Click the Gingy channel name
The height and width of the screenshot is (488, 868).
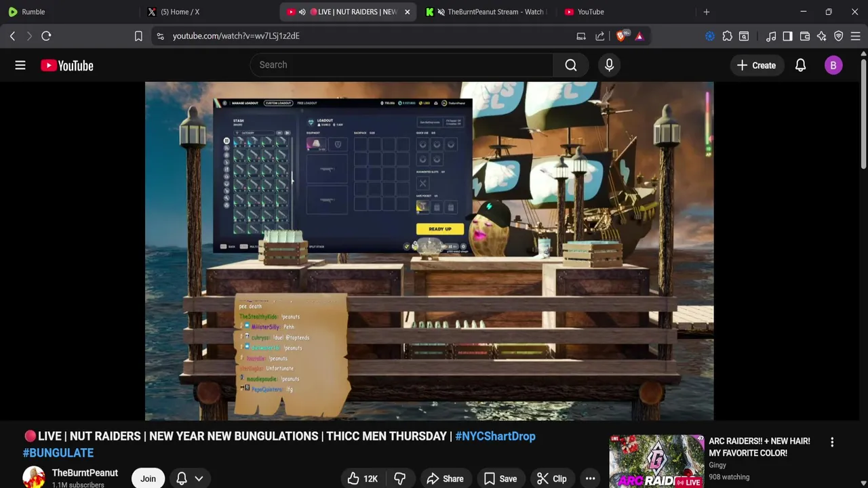tap(717, 465)
